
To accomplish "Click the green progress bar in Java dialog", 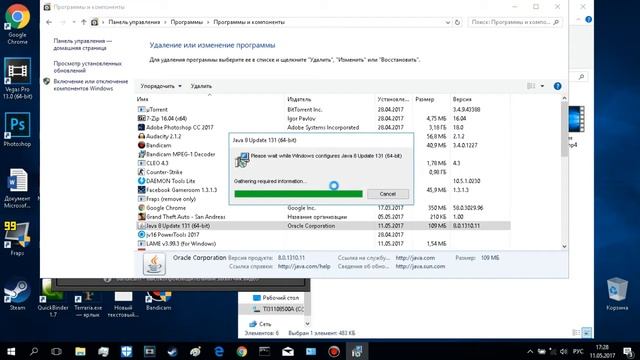I will click(x=298, y=194).
